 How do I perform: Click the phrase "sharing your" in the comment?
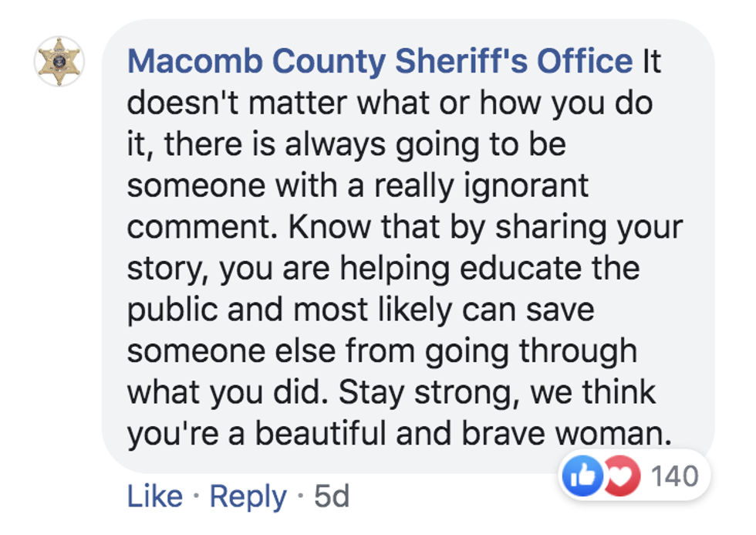587,227
